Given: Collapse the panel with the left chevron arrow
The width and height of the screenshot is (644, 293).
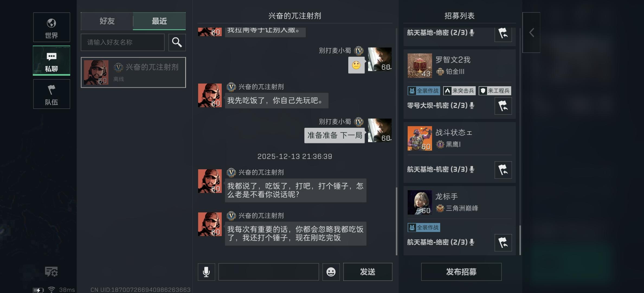Looking at the screenshot, I should click(531, 33).
